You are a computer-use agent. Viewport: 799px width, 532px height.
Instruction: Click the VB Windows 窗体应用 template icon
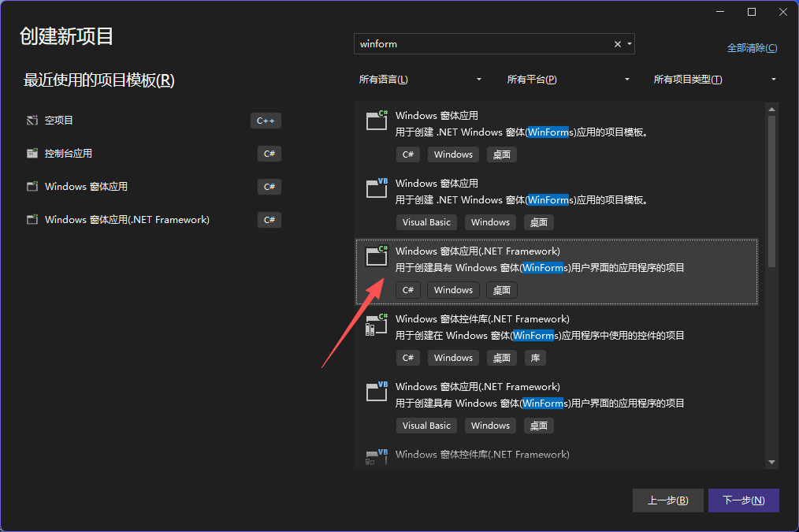pyautogui.click(x=377, y=188)
